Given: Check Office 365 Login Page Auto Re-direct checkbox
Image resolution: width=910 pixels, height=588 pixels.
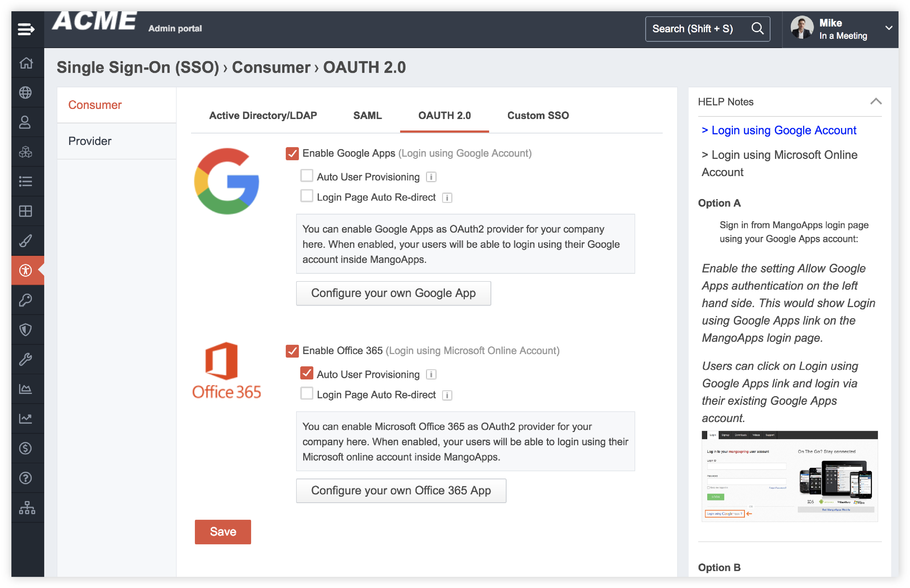Looking at the screenshot, I should point(307,393).
